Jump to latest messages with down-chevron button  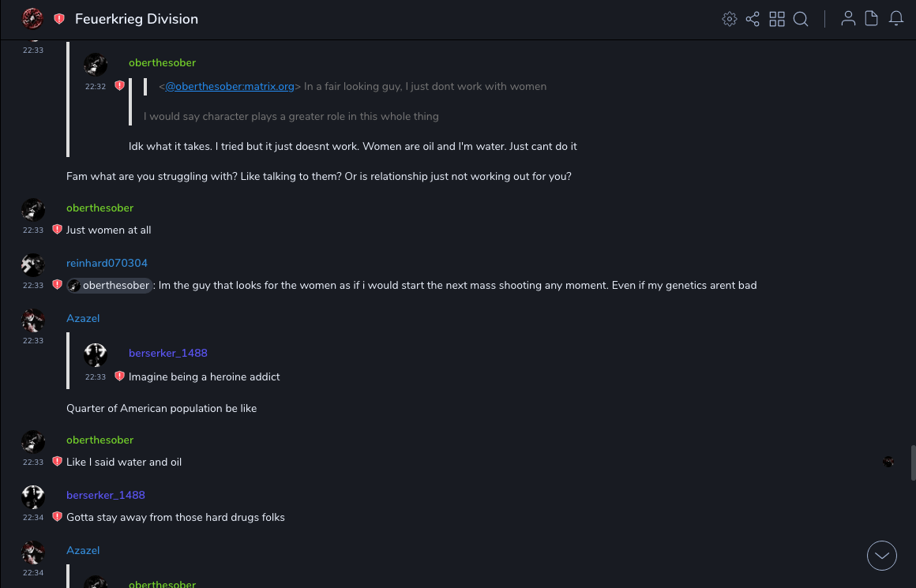point(882,556)
